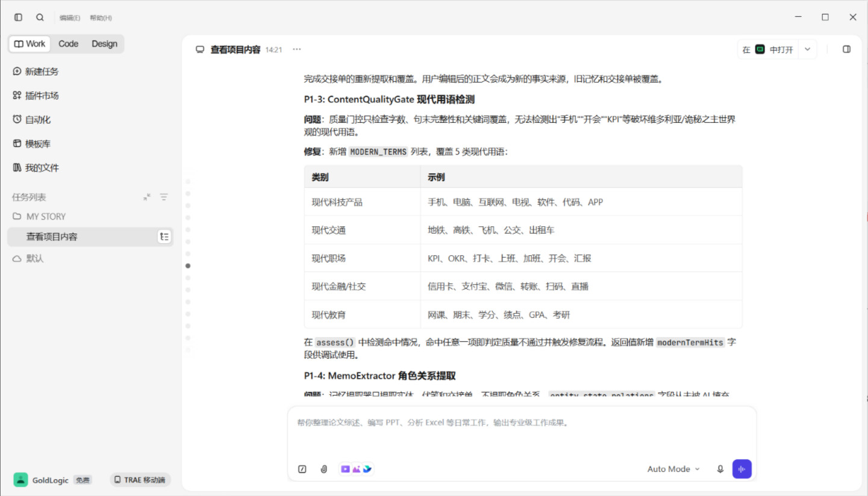Switch to the Work tab
This screenshot has height=496, width=868.
tap(30, 44)
